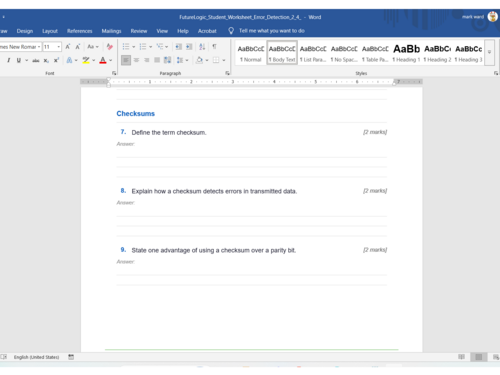Toggle show paragraph marks
Viewport: 500px width, 375px height.
coord(214,47)
